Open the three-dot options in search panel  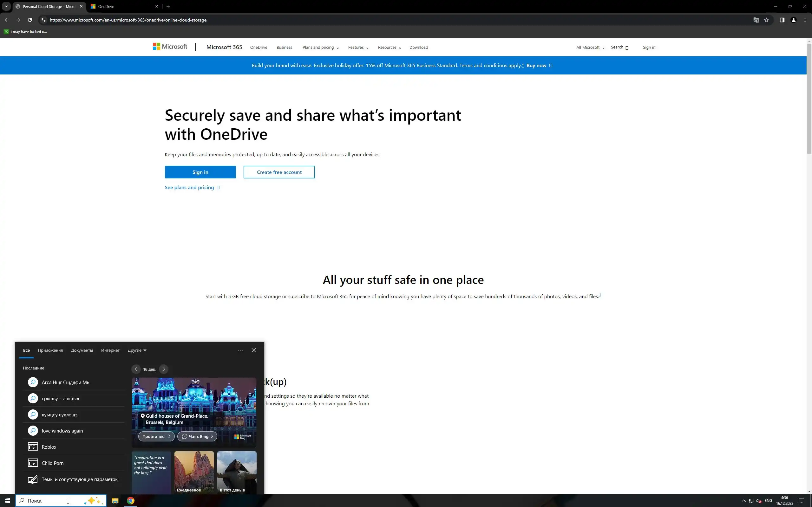pyautogui.click(x=240, y=350)
